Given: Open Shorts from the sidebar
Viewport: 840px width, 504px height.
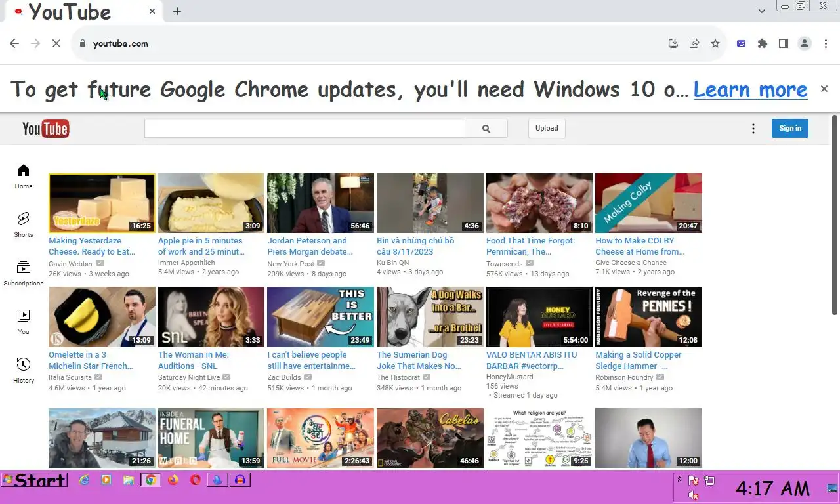Looking at the screenshot, I should click(x=24, y=224).
